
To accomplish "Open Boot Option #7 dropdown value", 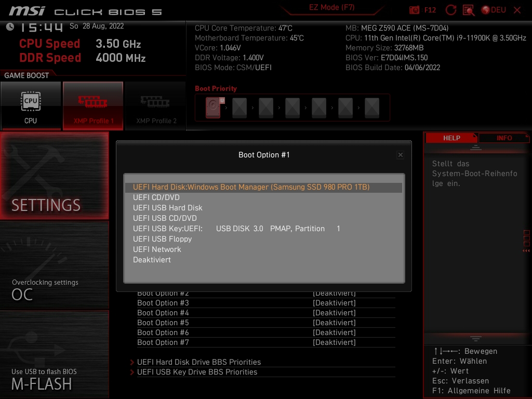I will [334, 342].
